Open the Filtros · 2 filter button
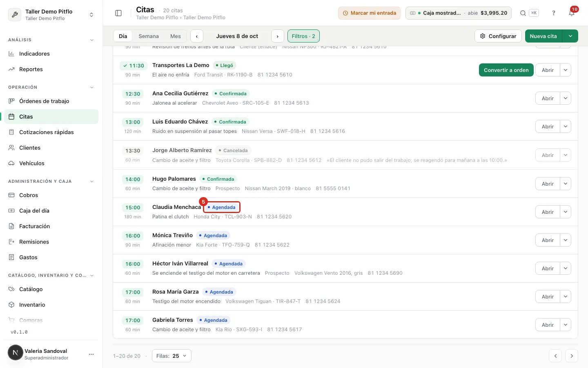The image size is (588, 368). click(x=303, y=36)
